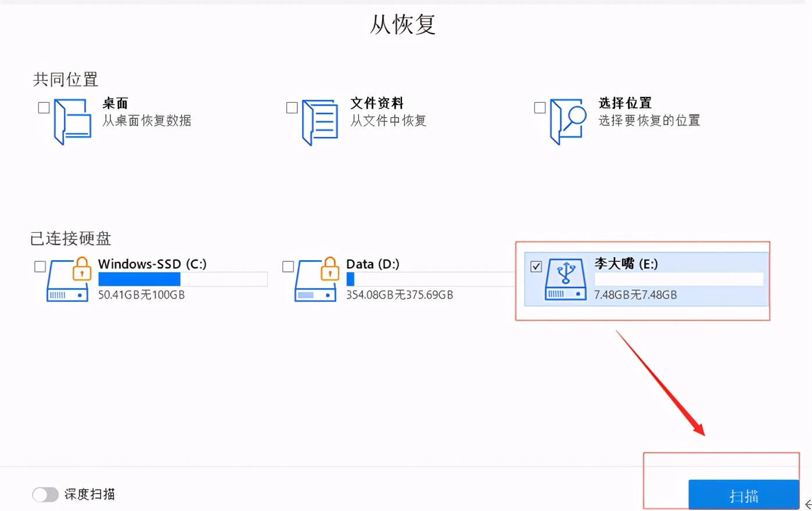Click the Data (D:) usage bar

pyautogui.click(x=430, y=279)
